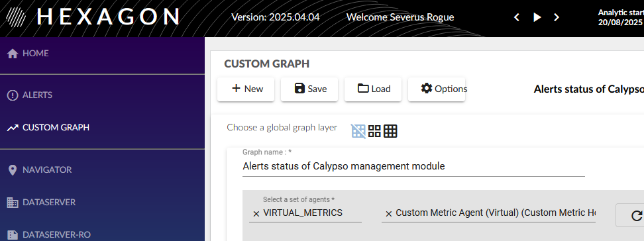
Task: Remove Custom Metric Agent (Virtual) chip
Action: (x=388, y=213)
